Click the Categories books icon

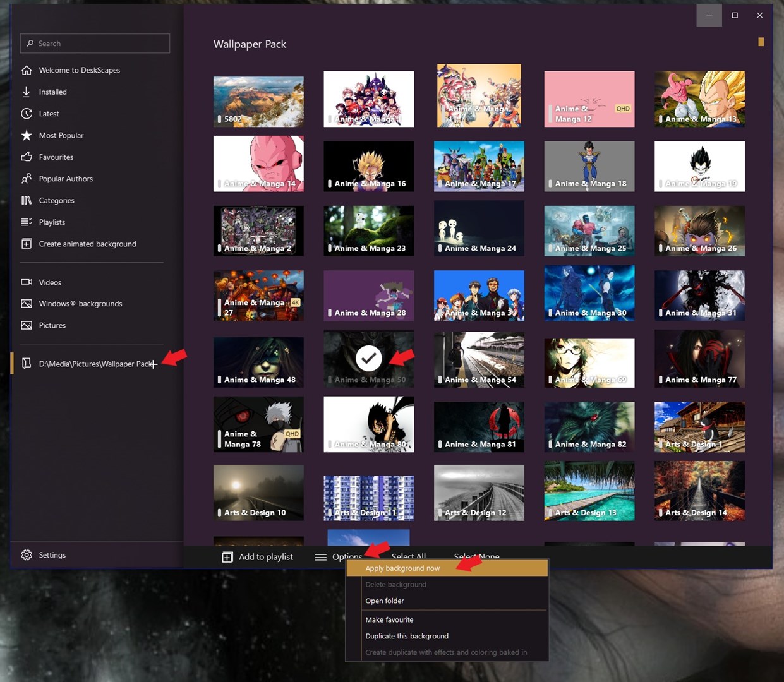click(27, 200)
